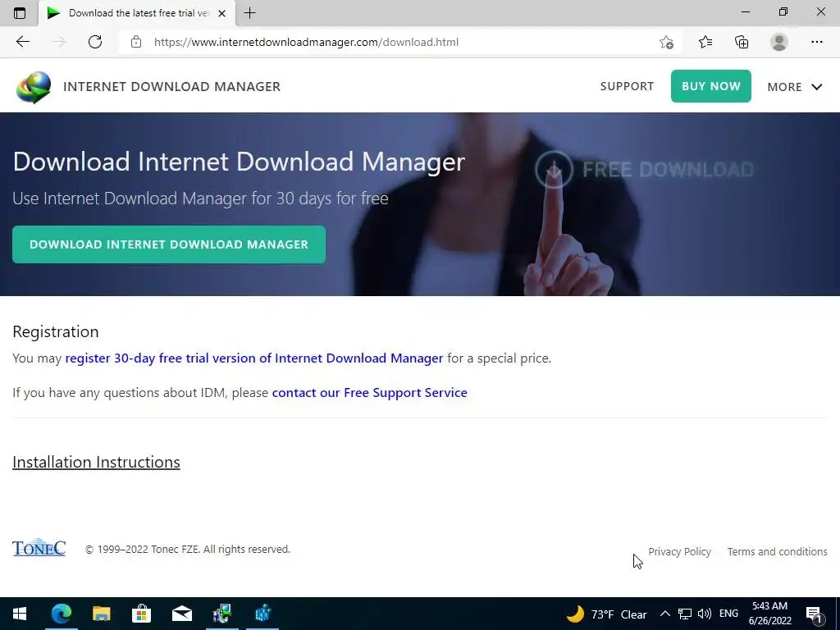Add this page to favorites star icon
Screen dimensions: 840x630
(666, 42)
